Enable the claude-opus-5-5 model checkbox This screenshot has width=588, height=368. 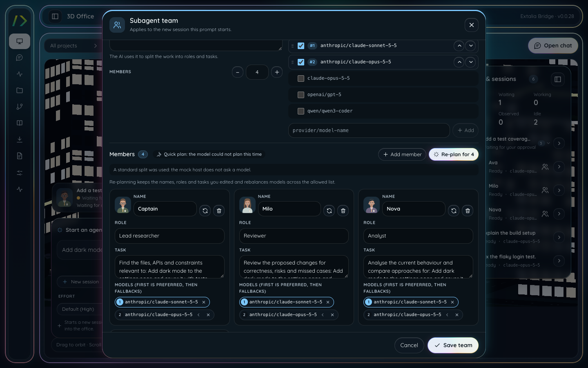click(x=301, y=79)
